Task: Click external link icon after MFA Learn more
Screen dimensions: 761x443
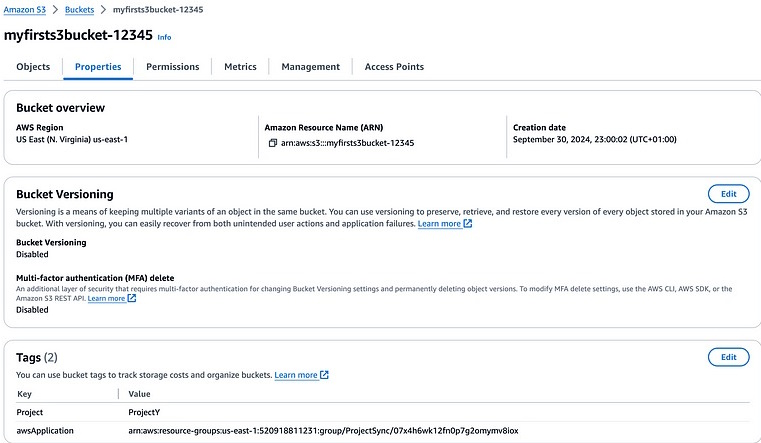Action: [x=132, y=298]
